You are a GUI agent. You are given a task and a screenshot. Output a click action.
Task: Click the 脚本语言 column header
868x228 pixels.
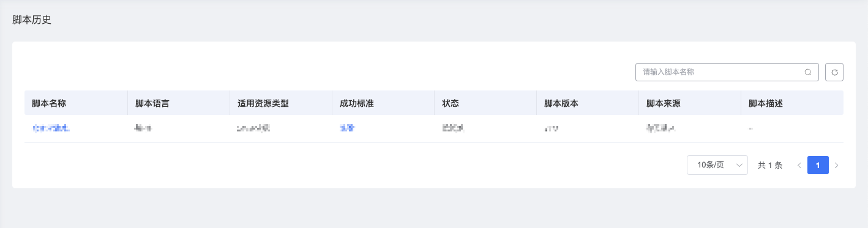tap(152, 103)
